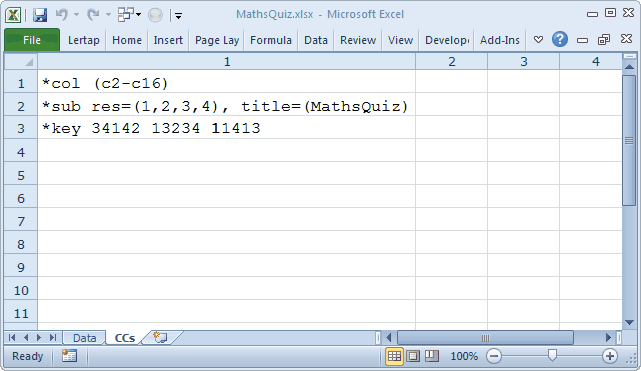Click the vertical scrollbar down arrow
Viewport: 641px width, 371px height.
[630, 322]
